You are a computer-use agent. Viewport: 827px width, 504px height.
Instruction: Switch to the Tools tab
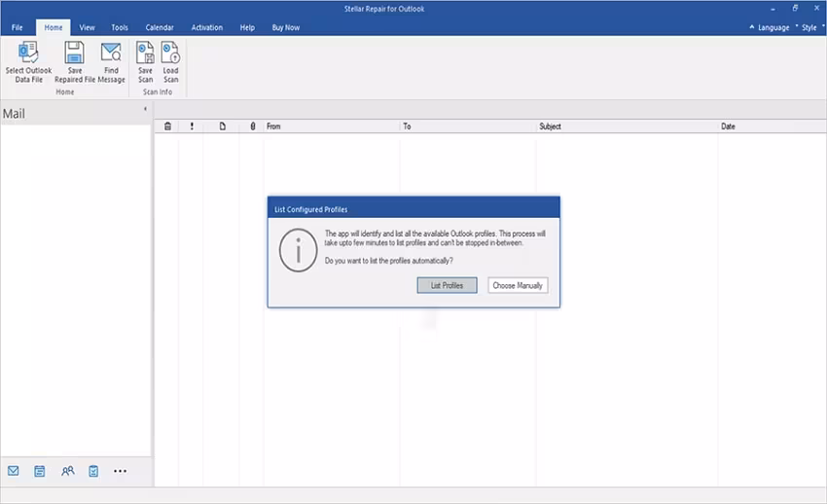pos(120,27)
